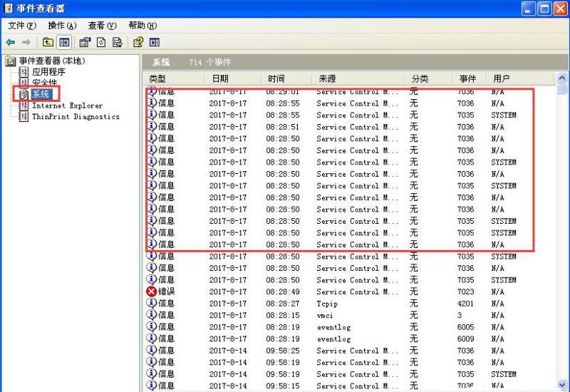This screenshot has height=392, width=570.
Task: Click the rightmost toolbar pane icon
Action: 154,43
